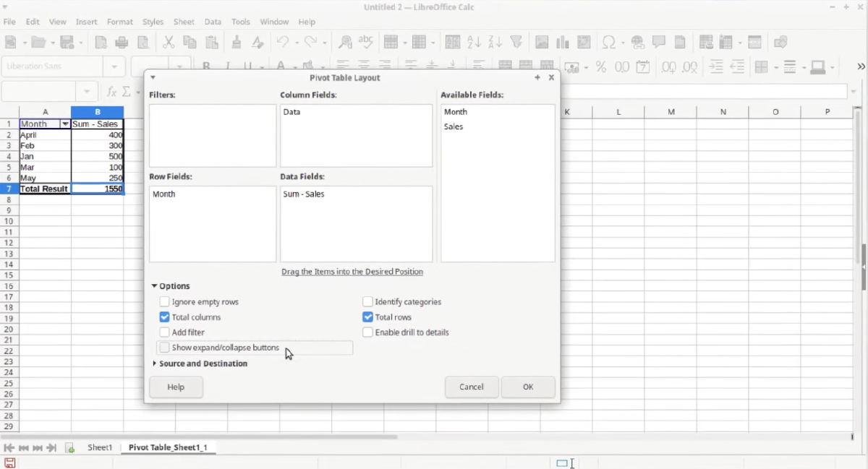The image size is (868, 469).
Task: Enable drill to details
Action: coord(367,332)
